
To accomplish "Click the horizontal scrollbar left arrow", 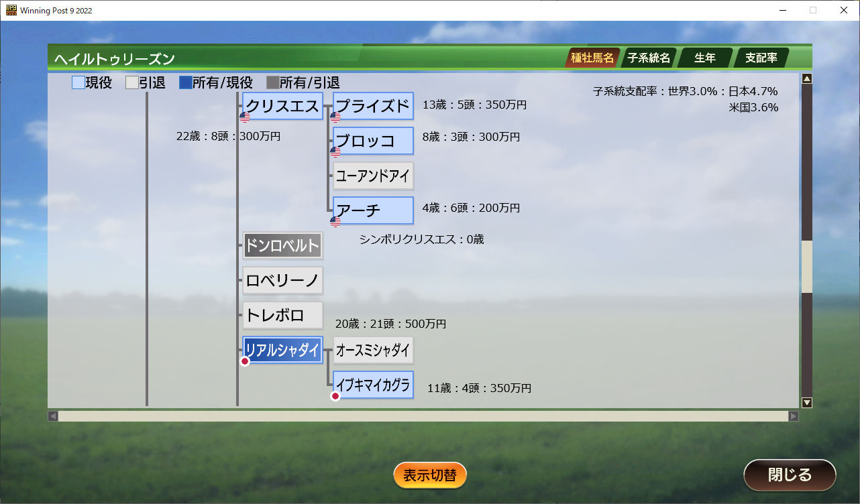I will coord(53,416).
